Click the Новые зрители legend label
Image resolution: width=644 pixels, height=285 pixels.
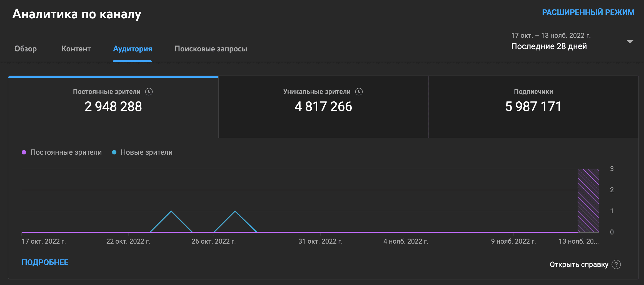click(x=146, y=152)
